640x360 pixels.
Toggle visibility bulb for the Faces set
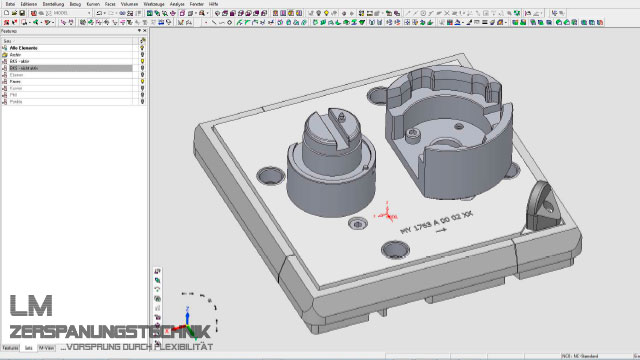[x=142, y=82]
